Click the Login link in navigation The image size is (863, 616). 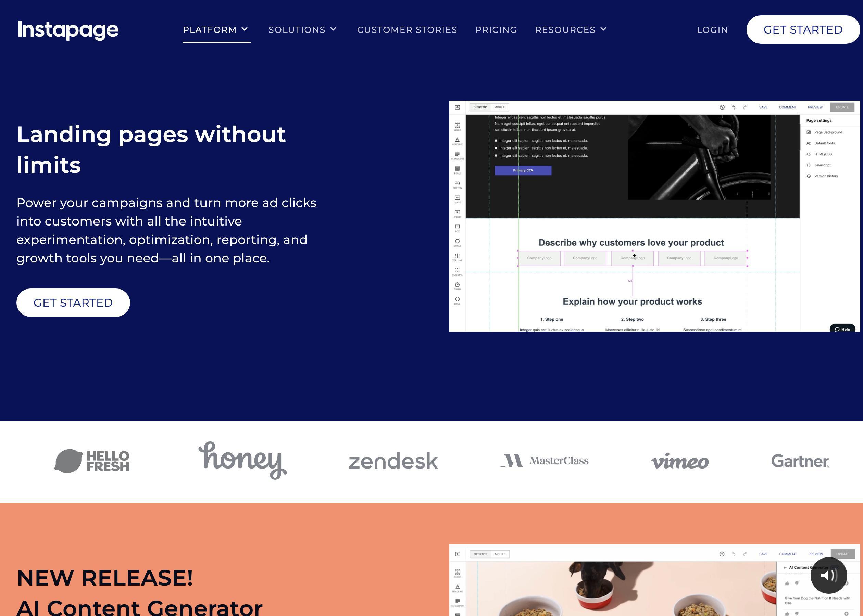[x=712, y=29]
